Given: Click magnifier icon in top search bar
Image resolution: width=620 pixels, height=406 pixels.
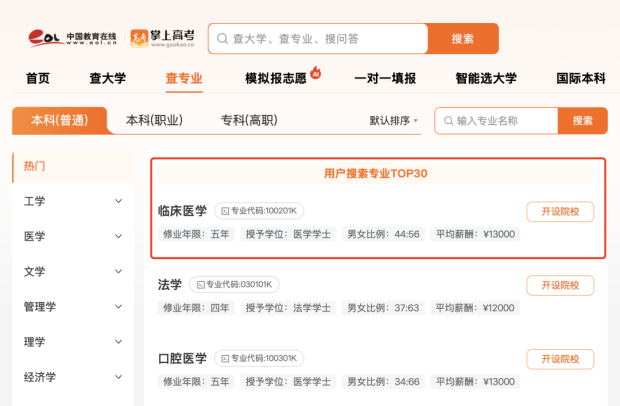Looking at the screenshot, I should (x=223, y=39).
